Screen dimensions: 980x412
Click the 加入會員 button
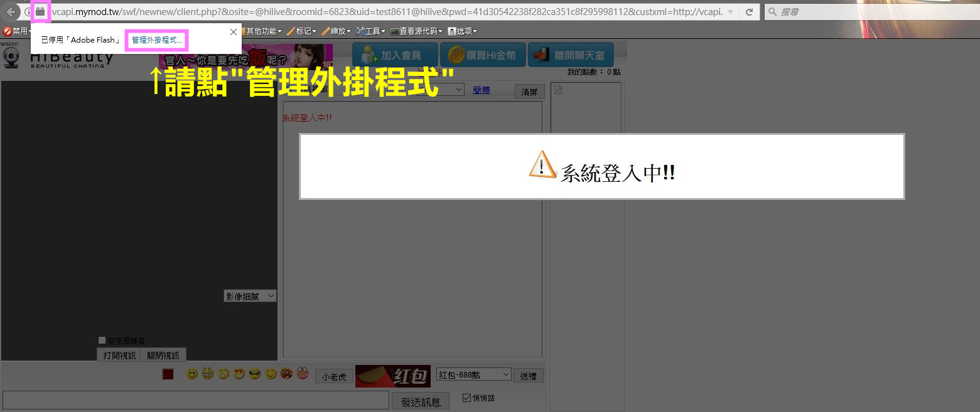coord(394,55)
